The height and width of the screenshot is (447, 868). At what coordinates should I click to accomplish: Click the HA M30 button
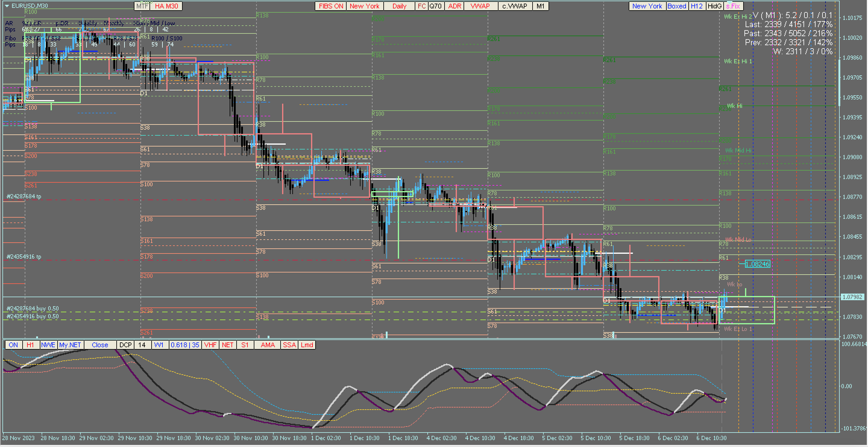(166, 6)
